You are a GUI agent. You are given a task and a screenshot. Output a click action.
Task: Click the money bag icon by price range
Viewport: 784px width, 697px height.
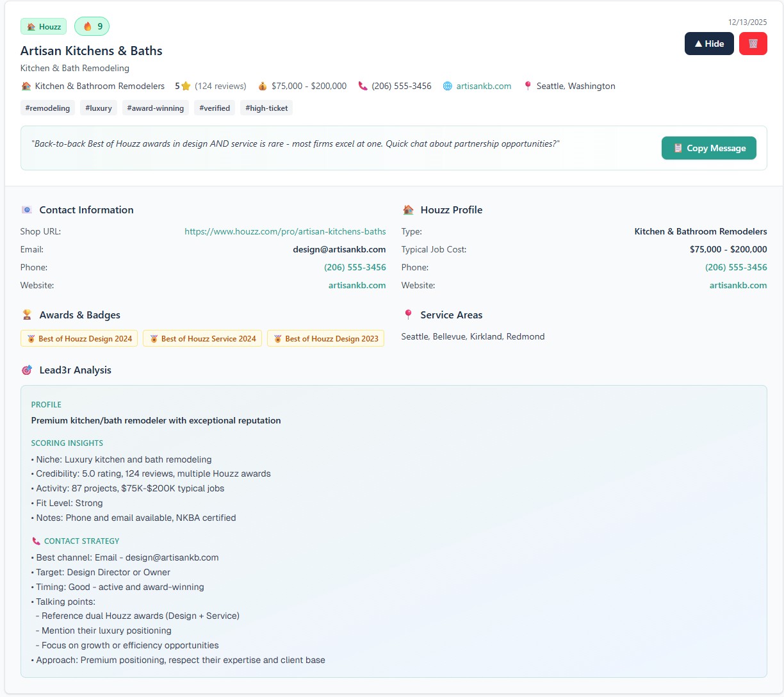pyautogui.click(x=263, y=86)
